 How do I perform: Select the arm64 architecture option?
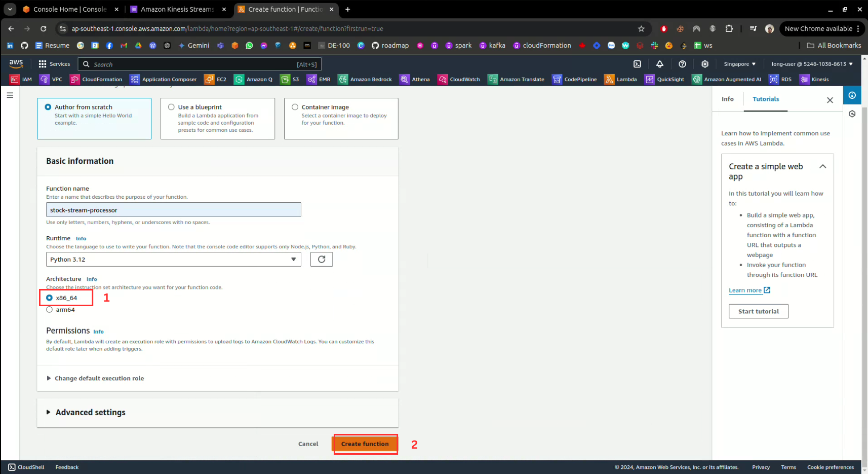click(50, 310)
